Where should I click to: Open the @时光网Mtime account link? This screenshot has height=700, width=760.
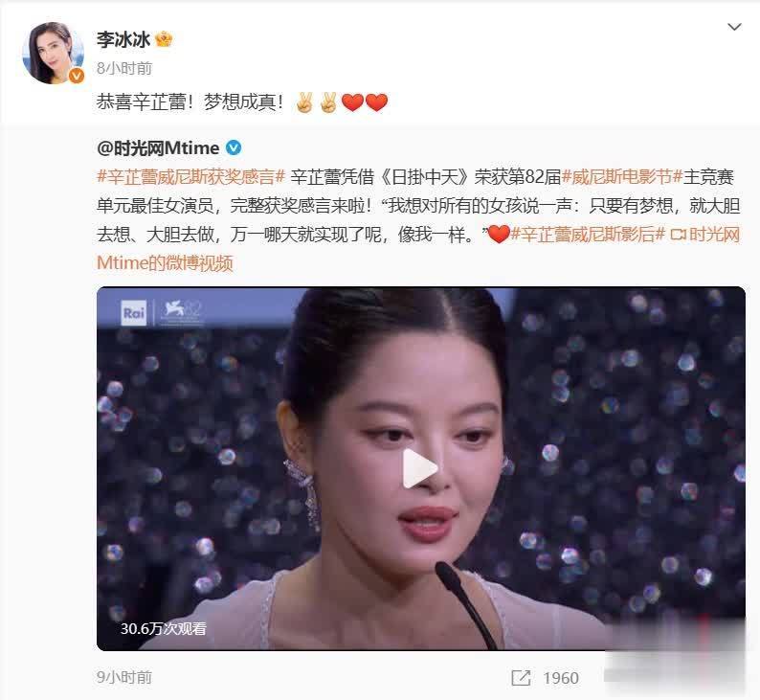(158, 147)
